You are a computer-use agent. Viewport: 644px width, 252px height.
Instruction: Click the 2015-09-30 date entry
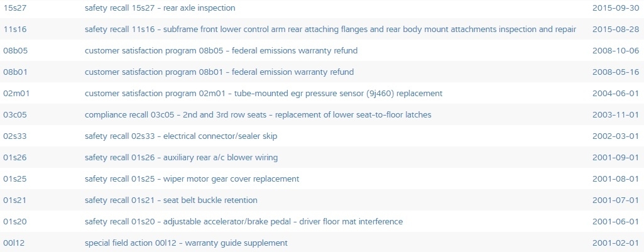(x=615, y=8)
